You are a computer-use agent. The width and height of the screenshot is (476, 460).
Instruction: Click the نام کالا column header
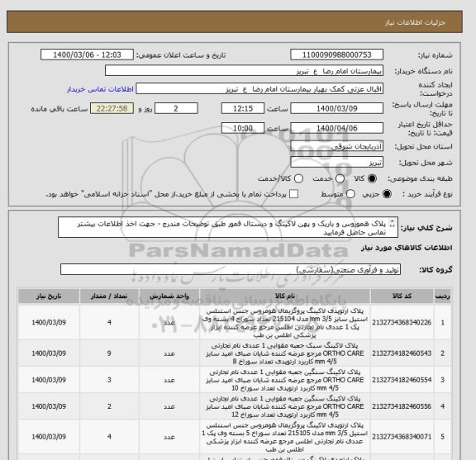click(x=285, y=296)
